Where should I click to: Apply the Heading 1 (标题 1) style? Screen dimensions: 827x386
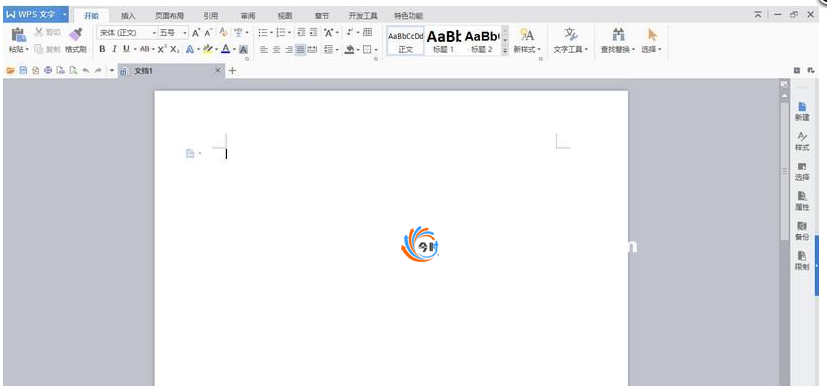click(x=444, y=41)
